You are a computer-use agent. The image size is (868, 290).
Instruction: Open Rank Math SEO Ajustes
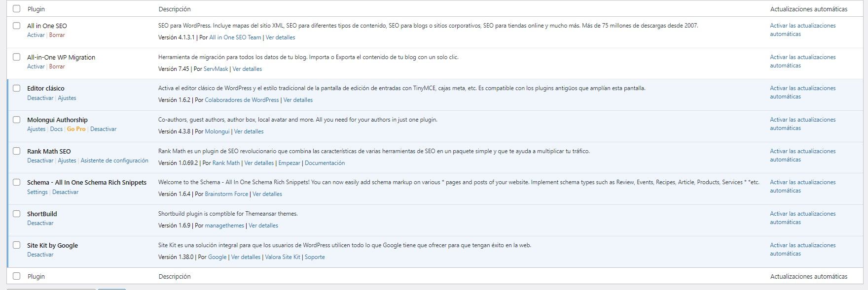[x=67, y=161]
